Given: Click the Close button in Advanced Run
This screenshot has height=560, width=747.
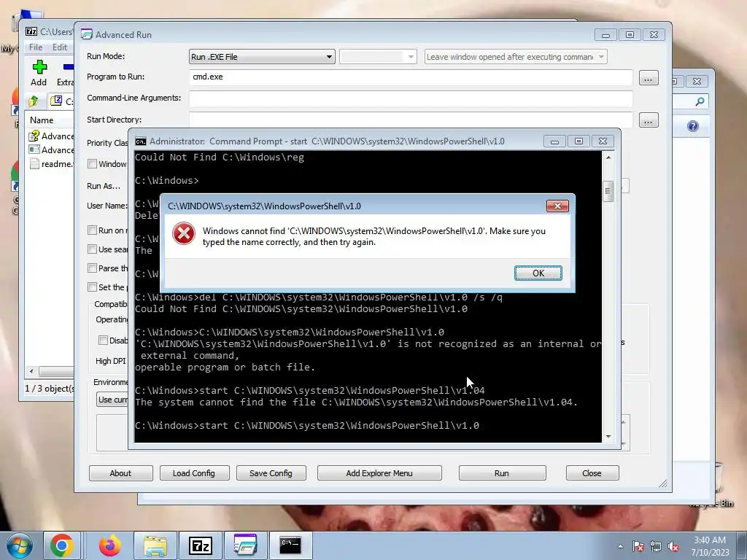Looking at the screenshot, I should [592, 472].
